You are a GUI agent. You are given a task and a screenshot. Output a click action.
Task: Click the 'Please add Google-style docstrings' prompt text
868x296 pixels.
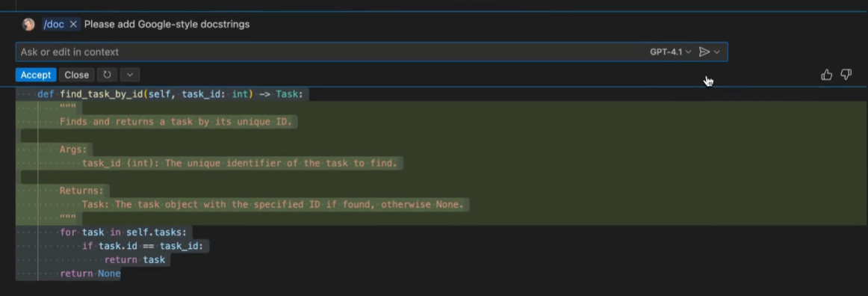click(167, 25)
